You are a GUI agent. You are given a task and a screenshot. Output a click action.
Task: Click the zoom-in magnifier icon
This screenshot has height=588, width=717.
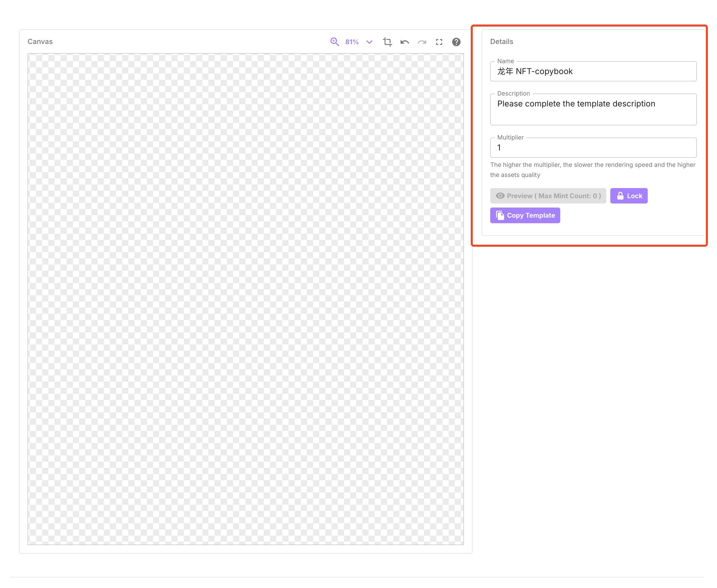point(334,42)
